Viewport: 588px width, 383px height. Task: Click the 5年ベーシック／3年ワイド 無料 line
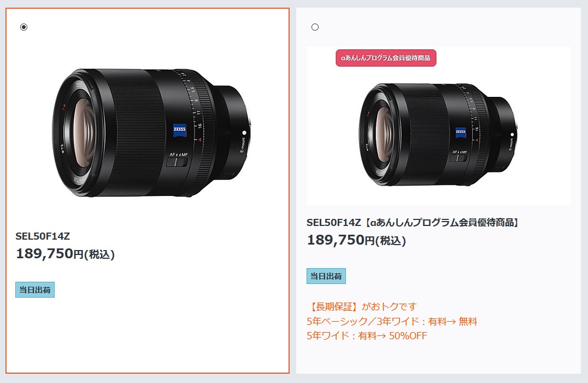coord(392,321)
